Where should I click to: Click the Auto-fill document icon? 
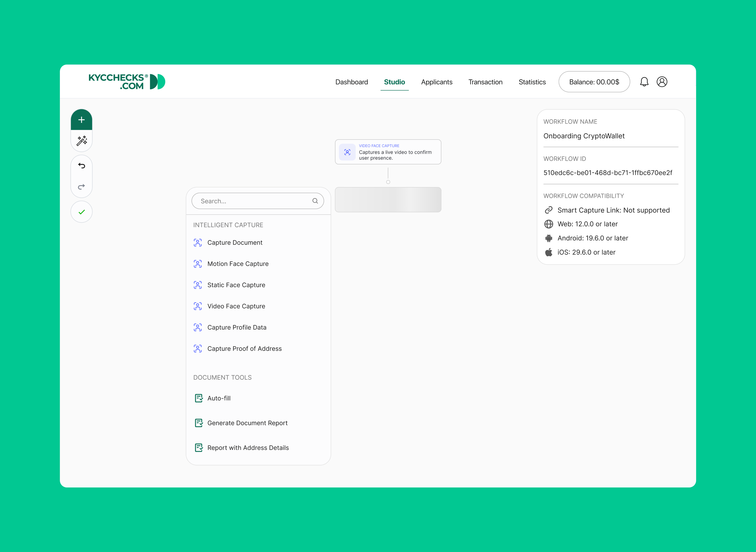point(199,398)
